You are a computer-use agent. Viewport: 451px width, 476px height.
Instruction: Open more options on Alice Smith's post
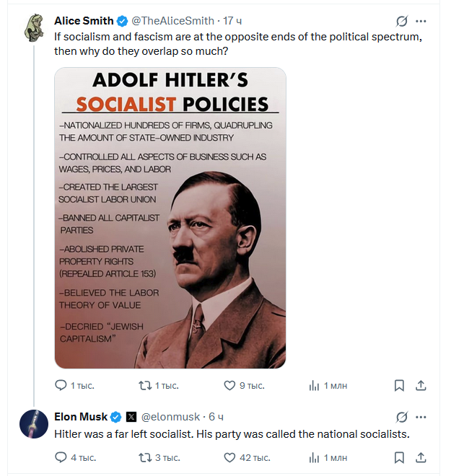pos(426,22)
